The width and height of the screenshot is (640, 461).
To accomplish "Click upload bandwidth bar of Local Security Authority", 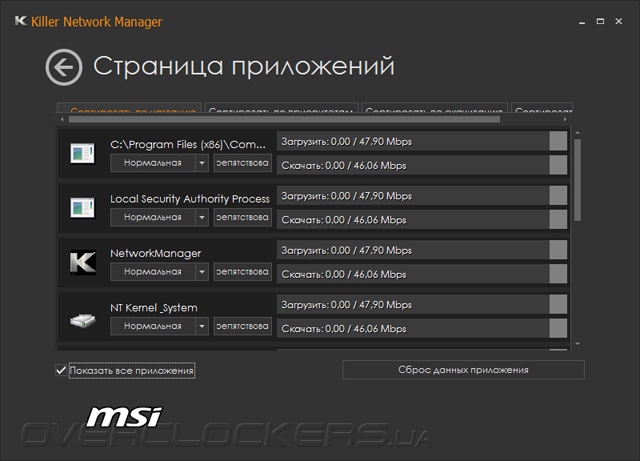I will [x=422, y=196].
